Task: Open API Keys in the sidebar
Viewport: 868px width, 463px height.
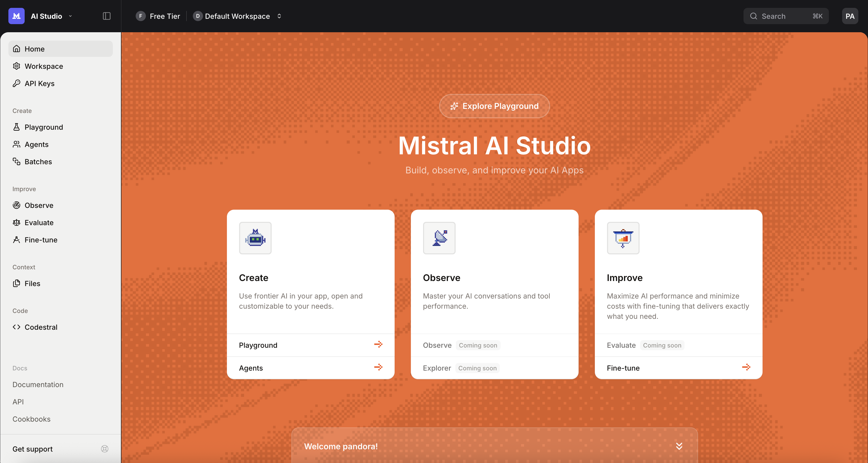Action: click(39, 84)
